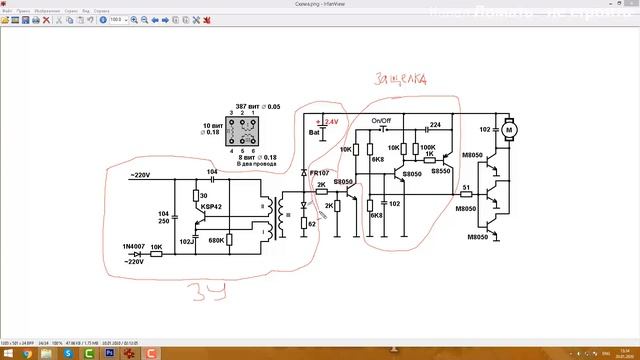Open the Правка menu
The width and height of the screenshot is (640, 360).
pyautogui.click(x=23, y=11)
